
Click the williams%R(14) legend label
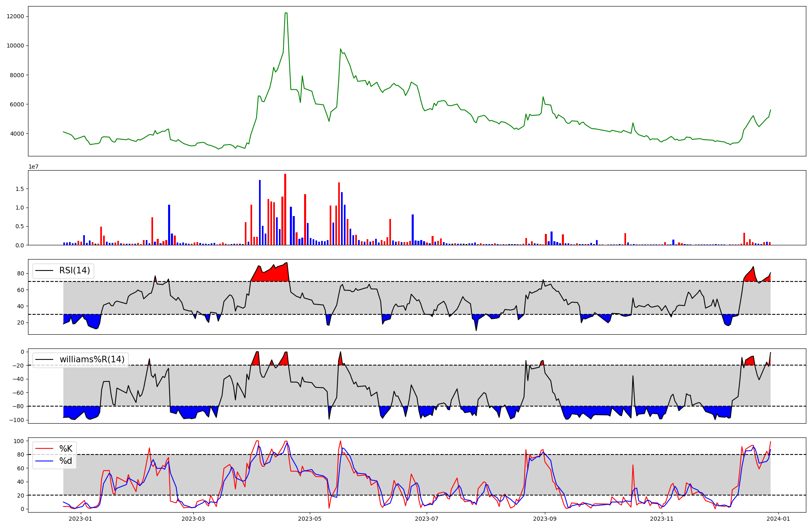click(92, 359)
